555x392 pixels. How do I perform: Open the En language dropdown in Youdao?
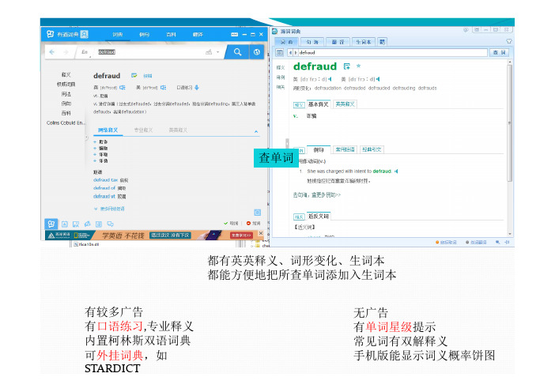coord(85,52)
